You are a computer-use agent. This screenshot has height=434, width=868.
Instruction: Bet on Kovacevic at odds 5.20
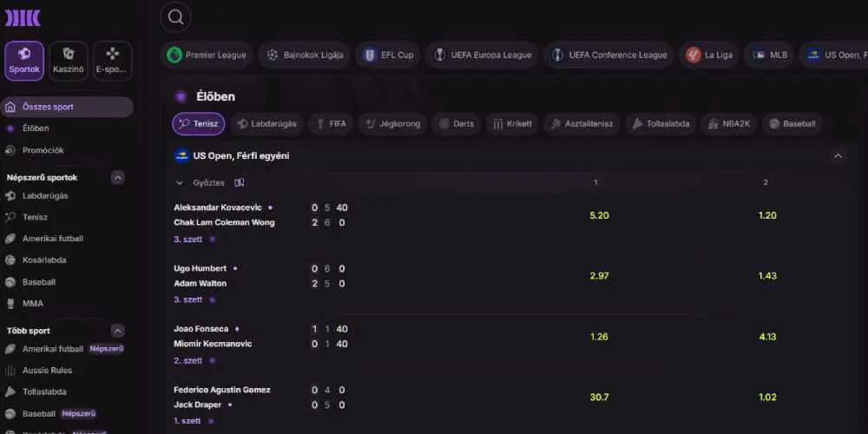tap(599, 215)
